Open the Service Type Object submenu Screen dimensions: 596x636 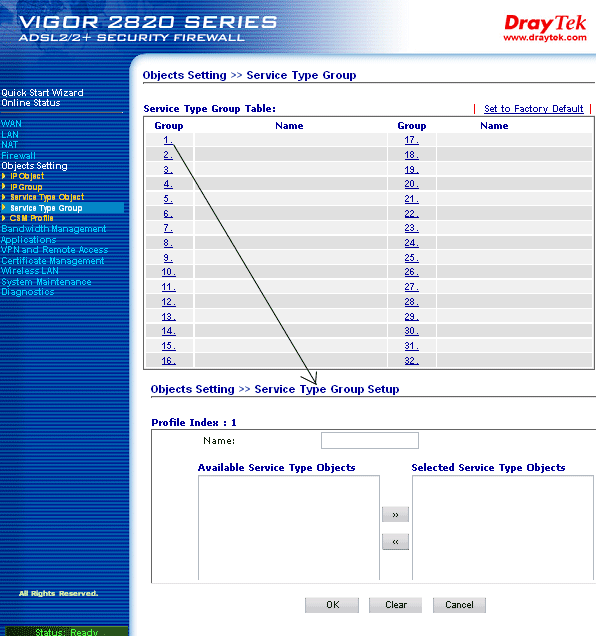point(47,197)
